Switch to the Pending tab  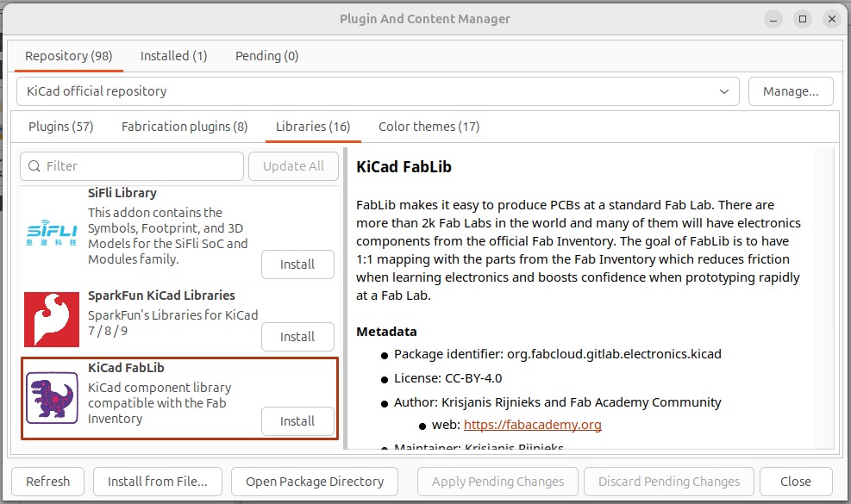(x=266, y=55)
